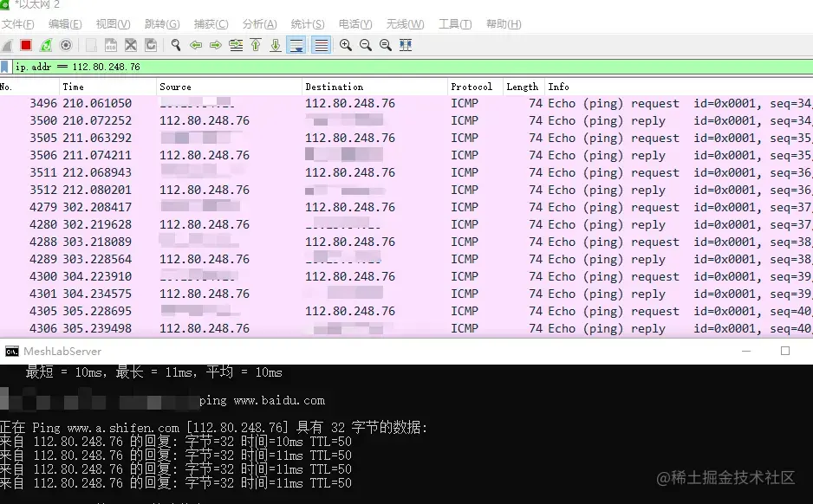Select packet number 4300
This screenshot has width=813, height=504.
[406, 276]
